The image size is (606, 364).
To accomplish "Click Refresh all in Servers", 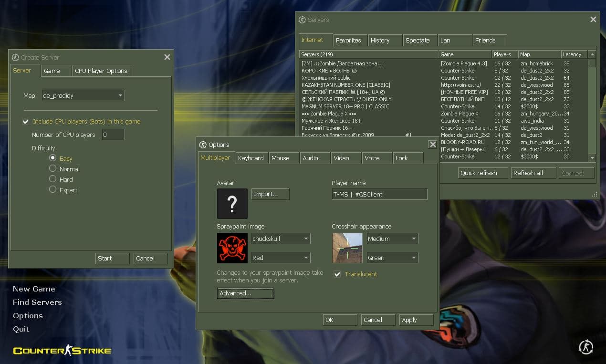I will [x=533, y=173].
